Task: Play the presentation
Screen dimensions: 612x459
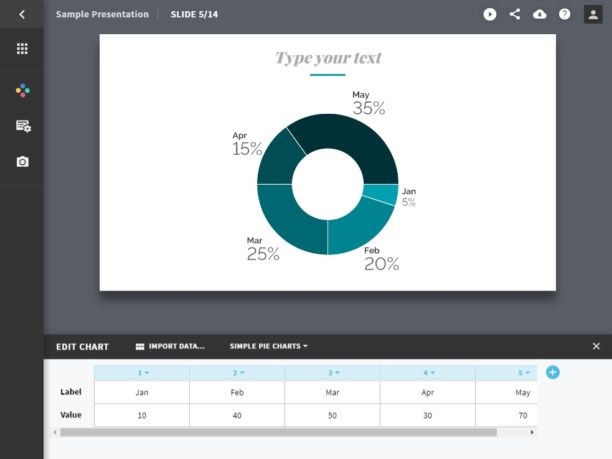Action: point(489,14)
